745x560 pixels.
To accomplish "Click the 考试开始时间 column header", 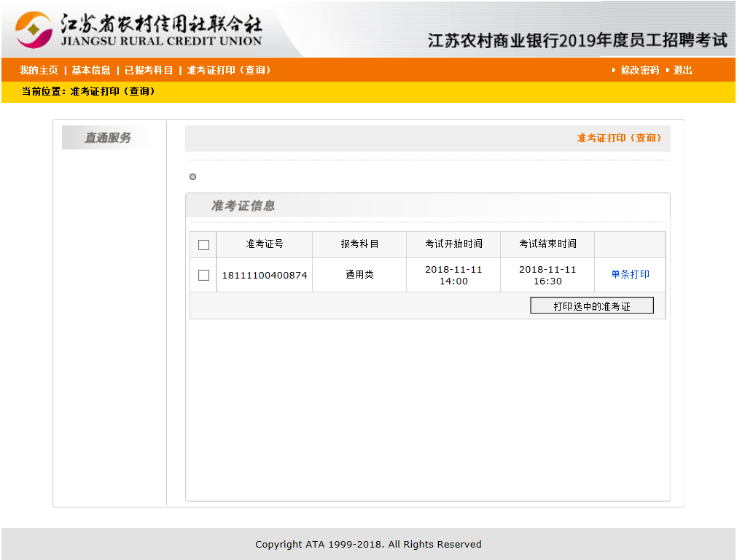I will 453,244.
